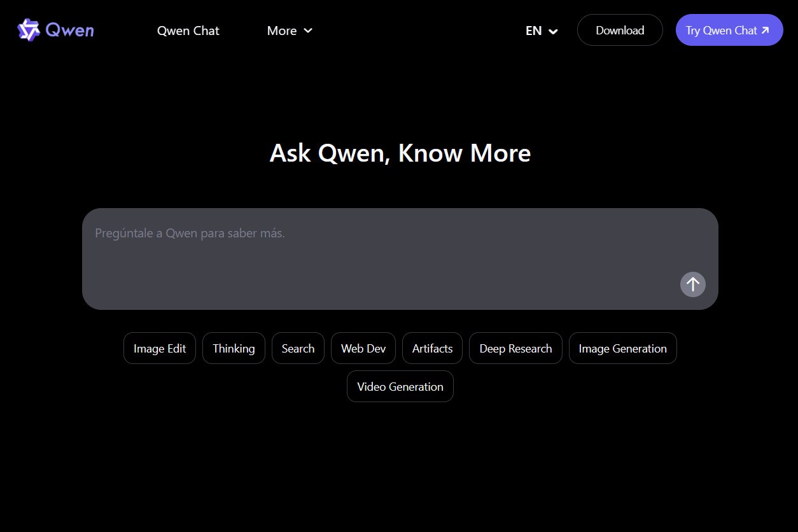Open the Qwen Chat menu item
Image resolution: width=798 pixels, height=532 pixels.
(188, 31)
